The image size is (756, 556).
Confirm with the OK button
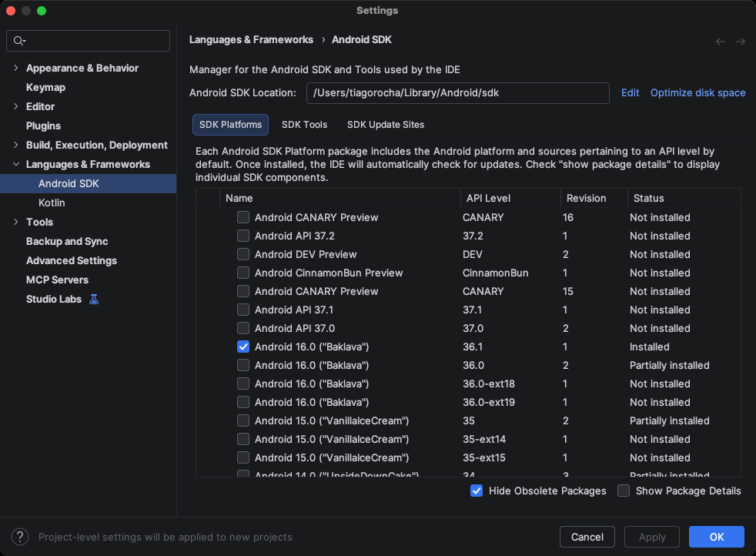[x=717, y=537]
